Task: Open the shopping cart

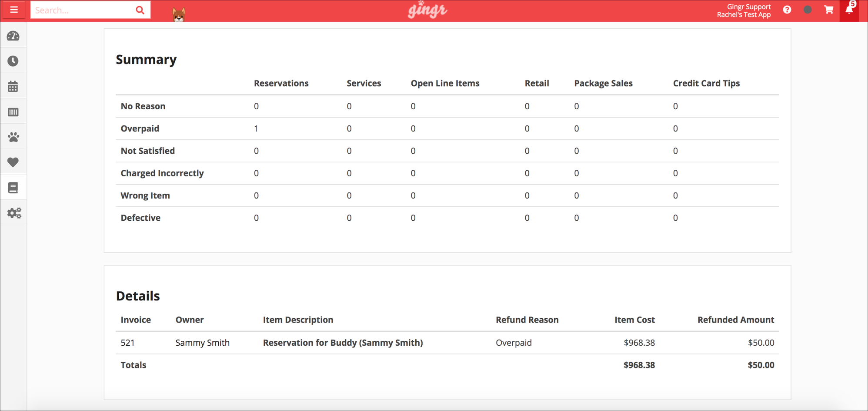Action: click(x=829, y=10)
